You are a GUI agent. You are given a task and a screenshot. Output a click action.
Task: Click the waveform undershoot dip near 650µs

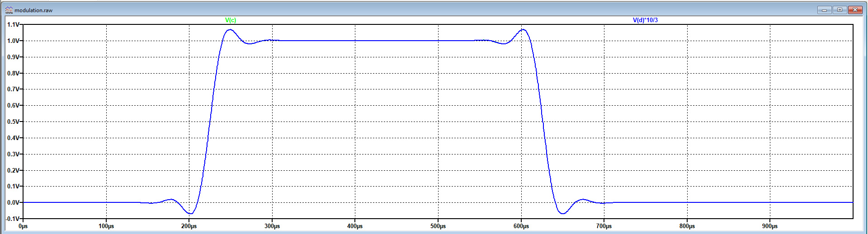(x=562, y=213)
